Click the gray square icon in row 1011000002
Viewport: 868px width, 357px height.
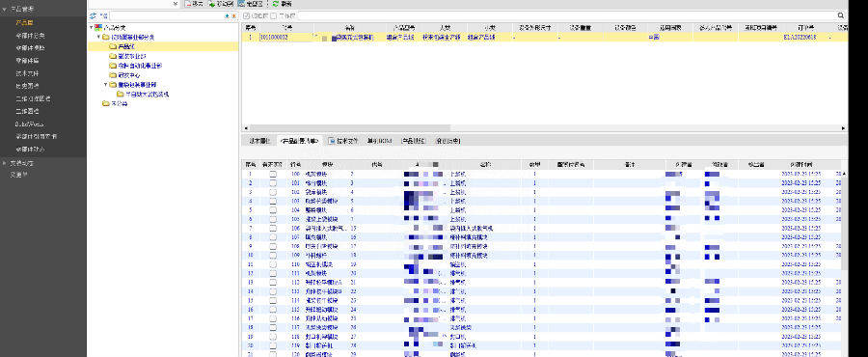click(x=324, y=38)
